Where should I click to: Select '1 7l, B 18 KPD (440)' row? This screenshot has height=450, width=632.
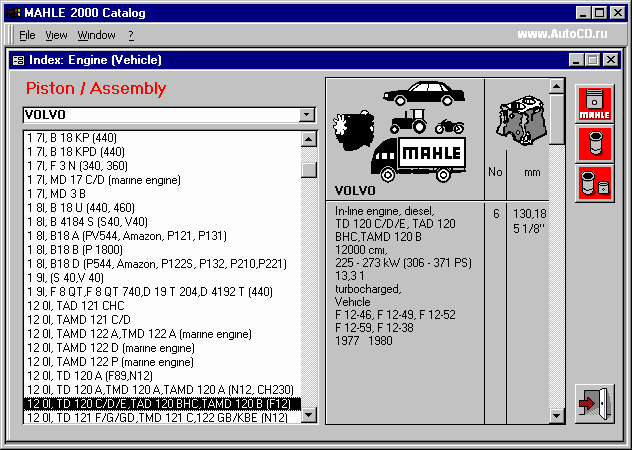(x=162, y=152)
